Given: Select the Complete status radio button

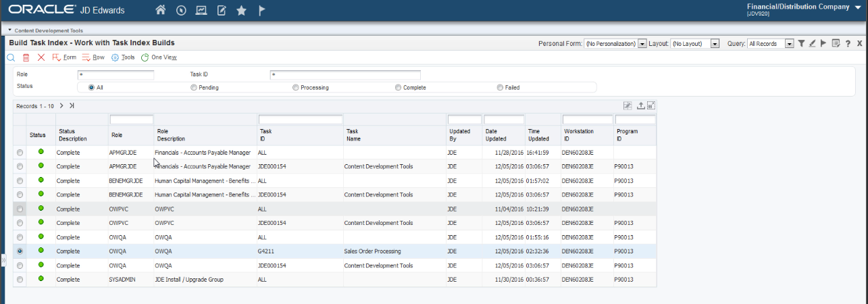Looking at the screenshot, I should click(x=399, y=87).
